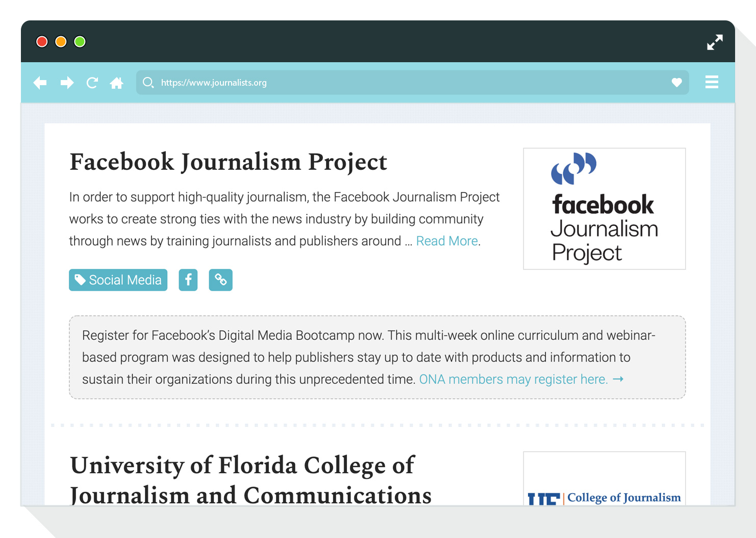The width and height of the screenshot is (756, 538).
Task: Go back with the left arrow
Action: coord(40,83)
